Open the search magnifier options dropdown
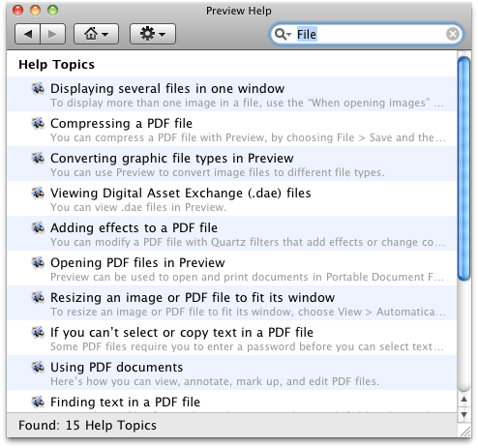478x448 pixels. click(x=283, y=34)
